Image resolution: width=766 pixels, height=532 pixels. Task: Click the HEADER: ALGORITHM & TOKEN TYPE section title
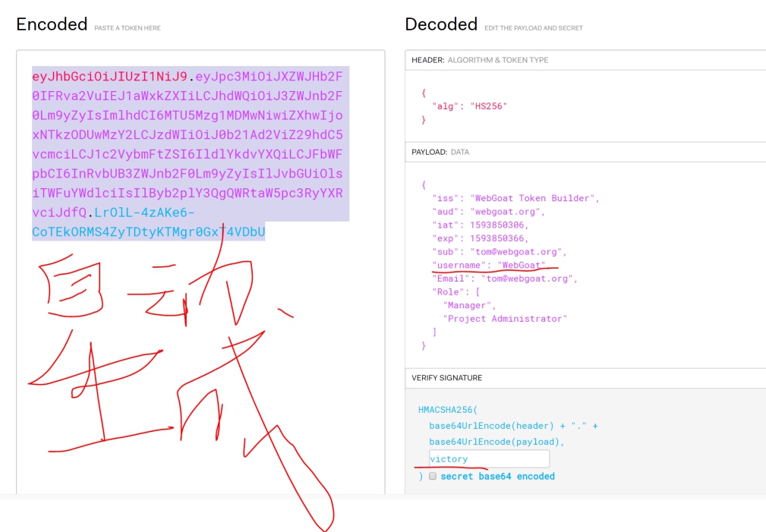480,60
